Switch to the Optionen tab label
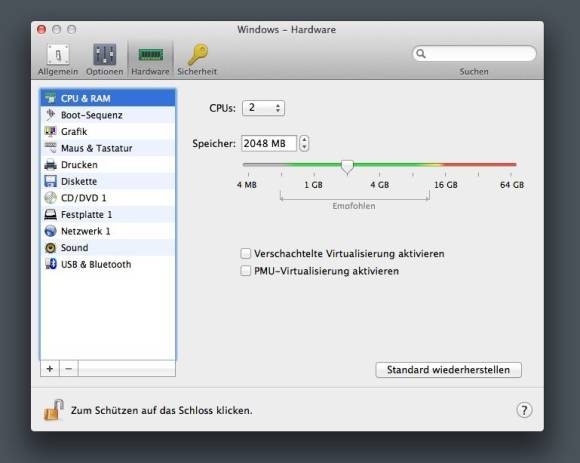 click(x=105, y=72)
